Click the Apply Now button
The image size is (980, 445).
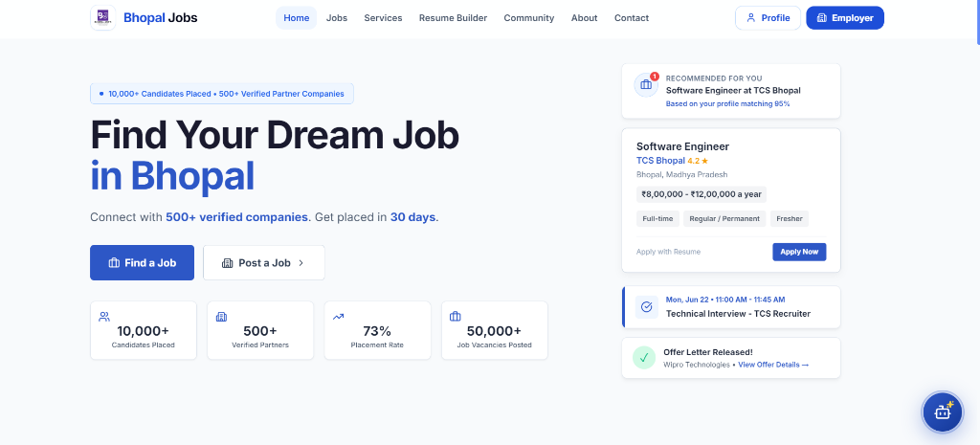point(799,252)
